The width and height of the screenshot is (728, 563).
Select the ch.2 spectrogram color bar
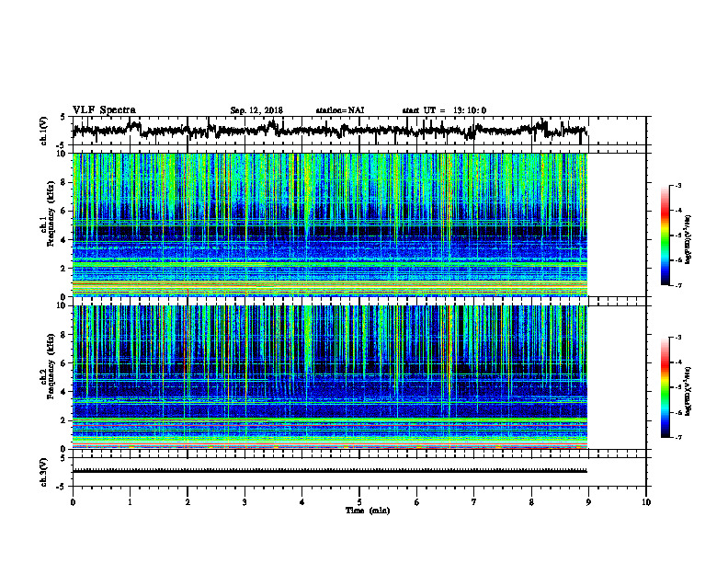665,387
